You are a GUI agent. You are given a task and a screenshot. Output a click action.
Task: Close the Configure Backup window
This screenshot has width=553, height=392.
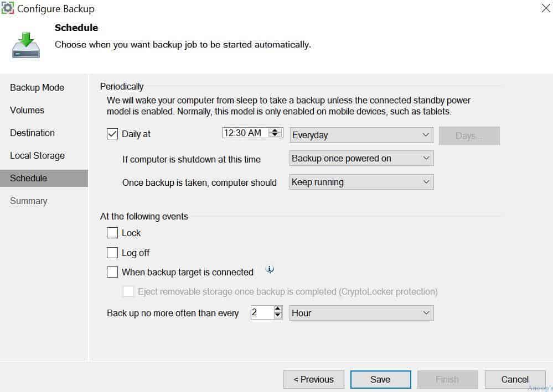coord(546,8)
